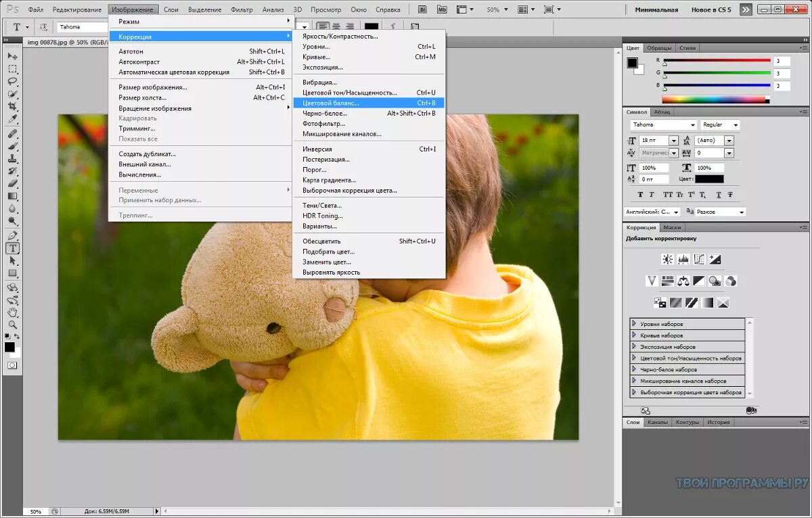Toggle Superscript text style
The image size is (812, 518).
(692, 195)
